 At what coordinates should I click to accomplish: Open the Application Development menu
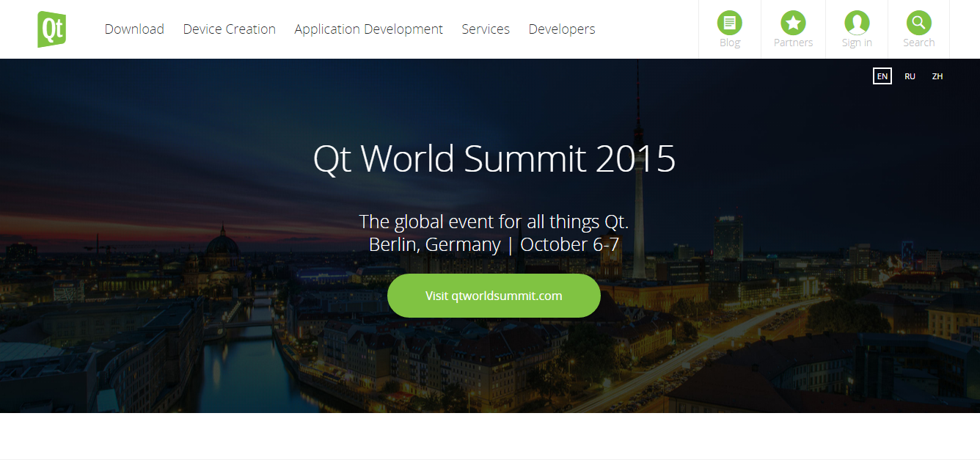point(369,29)
